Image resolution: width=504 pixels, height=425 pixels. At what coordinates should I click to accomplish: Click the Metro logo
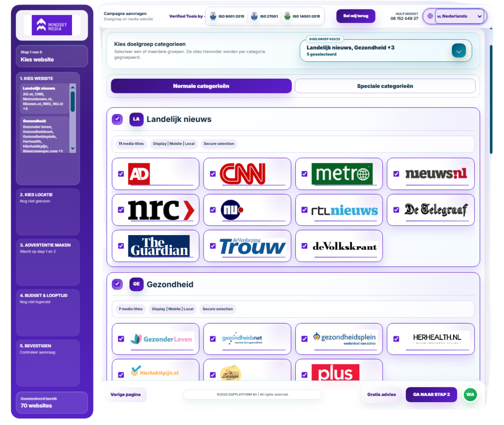[x=342, y=174]
